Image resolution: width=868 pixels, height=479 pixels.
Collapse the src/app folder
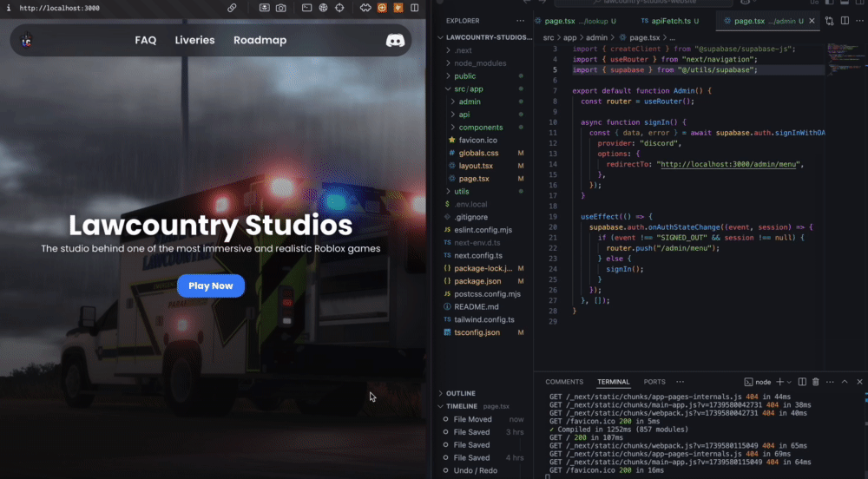point(449,89)
